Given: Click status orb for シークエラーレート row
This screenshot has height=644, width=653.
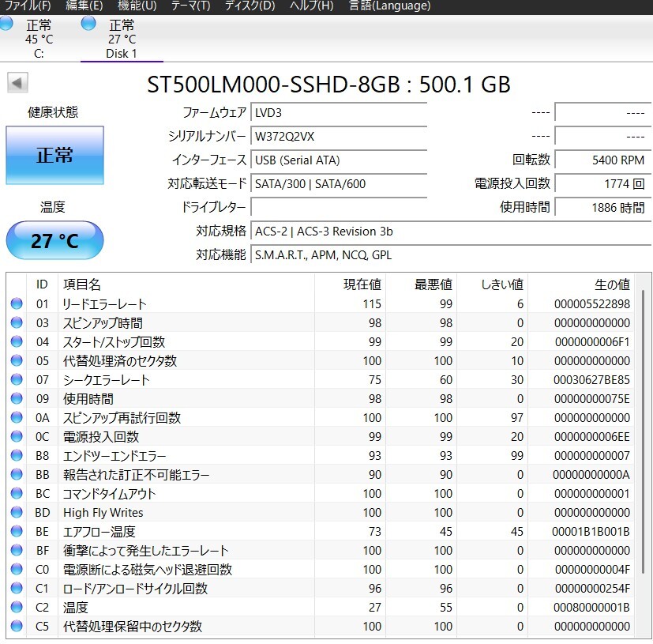Looking at the screenshot, I should (x=17, y=380).
